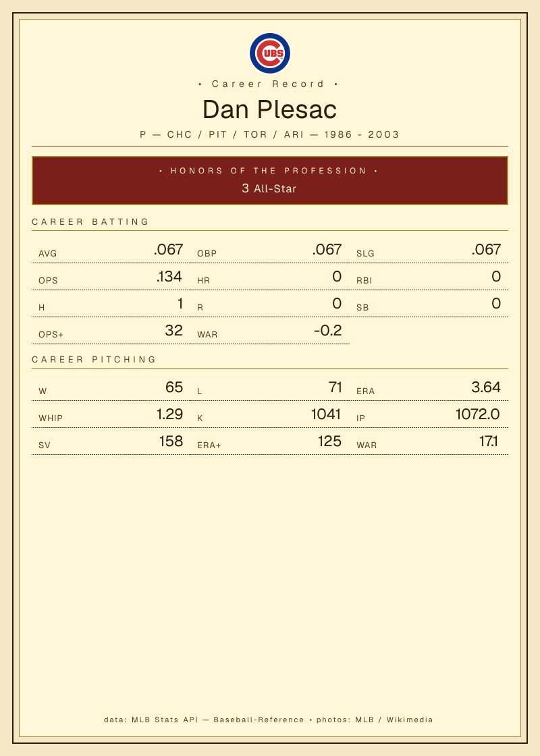Image resolution: width=540 pixels, height=756 pixels.
Task: Click the pitching WAR value 17.1
Action: pos(489,441)
